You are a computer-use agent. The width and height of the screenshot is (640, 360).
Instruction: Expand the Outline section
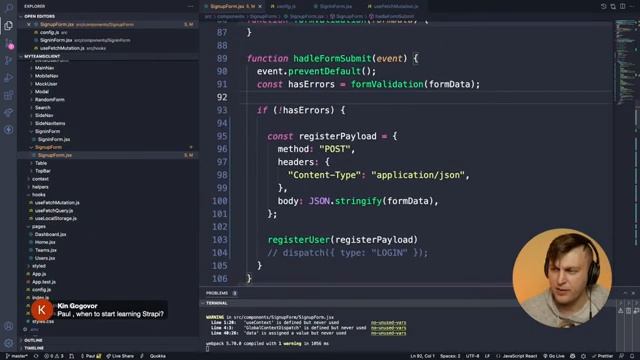(x=33, y=340)
